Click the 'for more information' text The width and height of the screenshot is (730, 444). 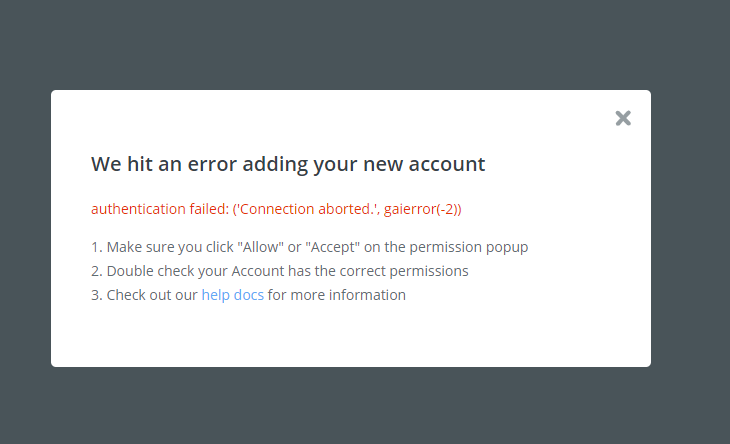coord(337,295)
